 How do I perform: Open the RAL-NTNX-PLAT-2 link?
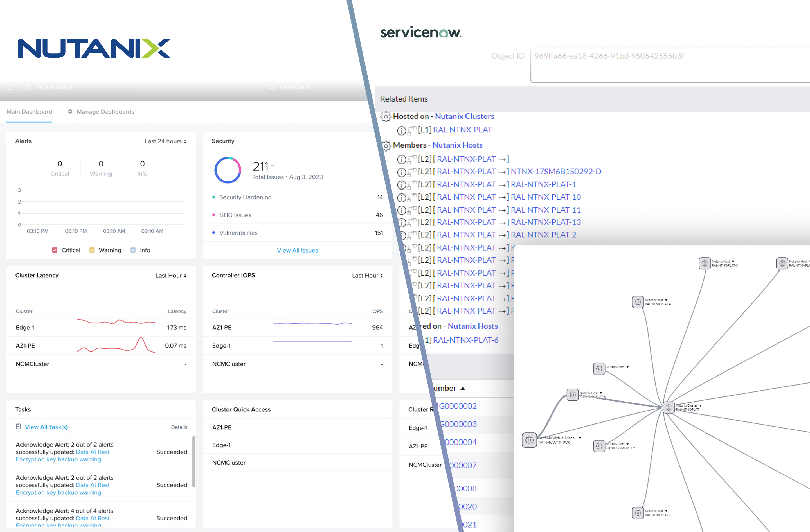coord(544,235)
